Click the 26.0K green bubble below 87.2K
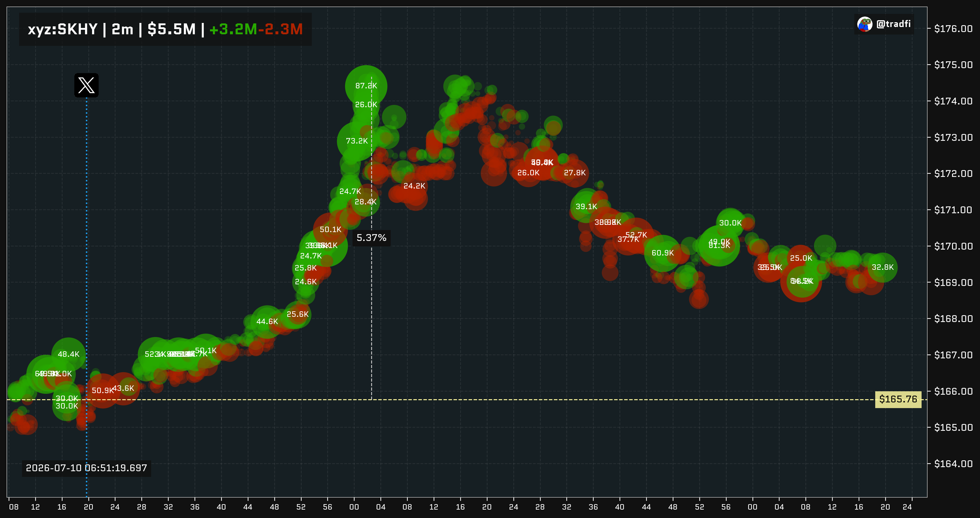The image size is (980, 518). coord(366,104)
